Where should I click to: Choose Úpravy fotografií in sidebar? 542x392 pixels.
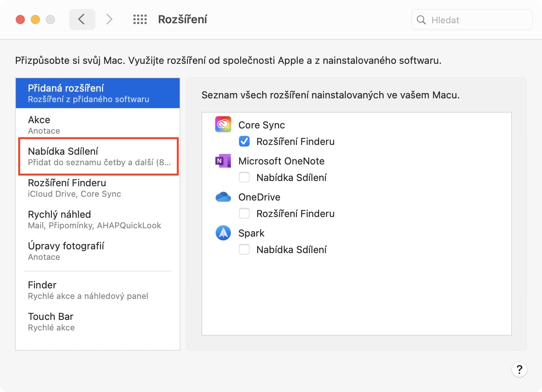98,251
